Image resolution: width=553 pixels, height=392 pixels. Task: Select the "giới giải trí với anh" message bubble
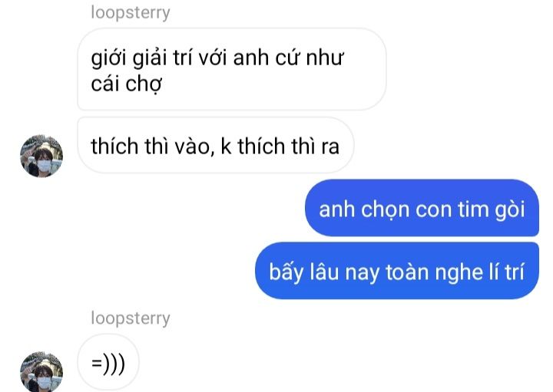point(232,69)
